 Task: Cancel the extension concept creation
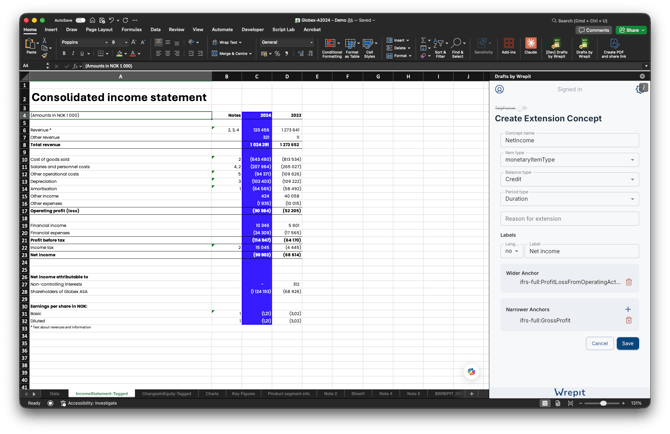pyautogui.click(x=599, y=343)
